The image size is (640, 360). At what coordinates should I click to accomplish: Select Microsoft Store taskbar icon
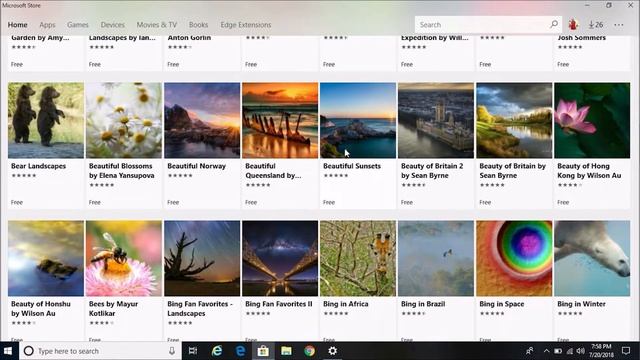coord(263,351)
